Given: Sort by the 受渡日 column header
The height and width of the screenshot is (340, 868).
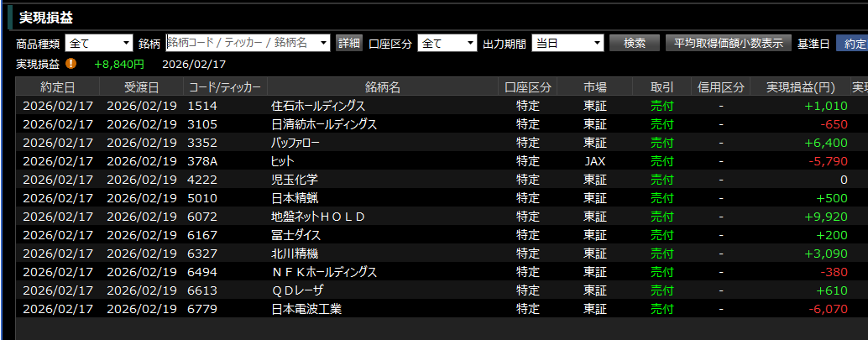Looking at the screenshot, I should [x=141, y=87].
